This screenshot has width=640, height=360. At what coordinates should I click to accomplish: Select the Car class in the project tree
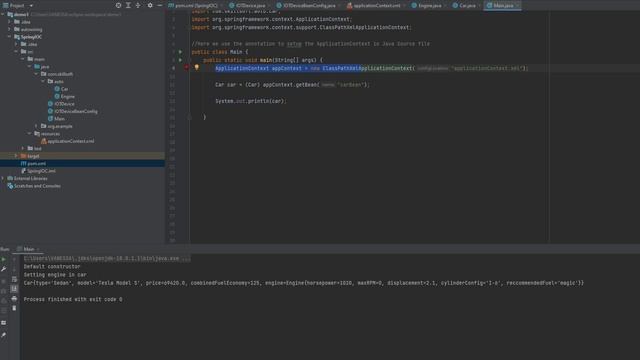point(62,89)
